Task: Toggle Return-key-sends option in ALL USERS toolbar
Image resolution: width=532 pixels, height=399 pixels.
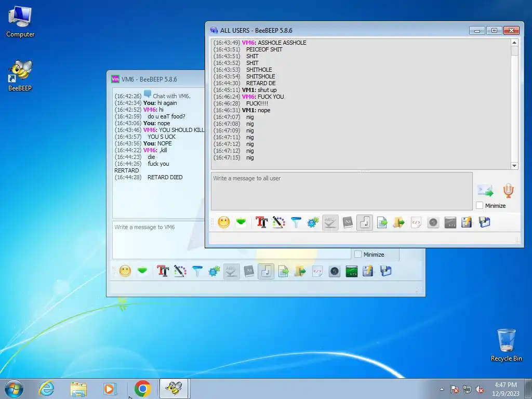Action: click(x=365, y=222)
